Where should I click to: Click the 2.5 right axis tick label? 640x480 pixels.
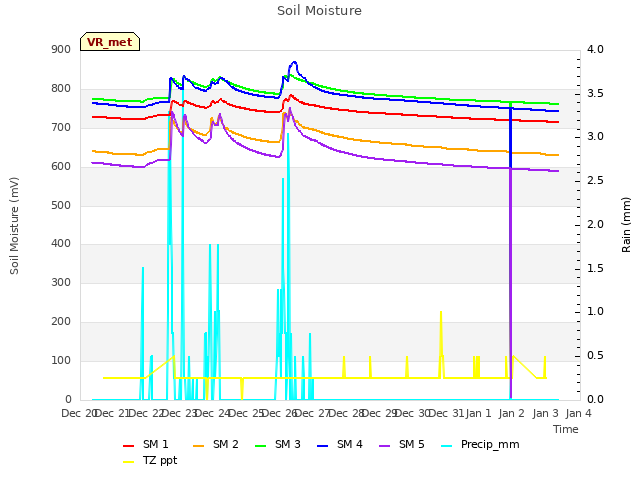tap(595, 180)
